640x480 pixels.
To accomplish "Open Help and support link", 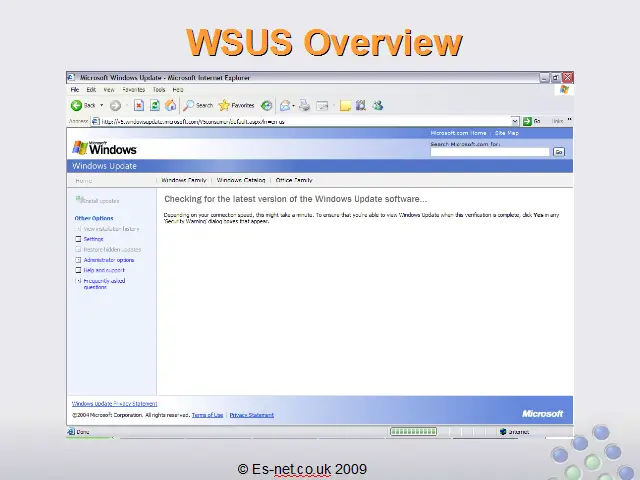I will coord(104,270).
